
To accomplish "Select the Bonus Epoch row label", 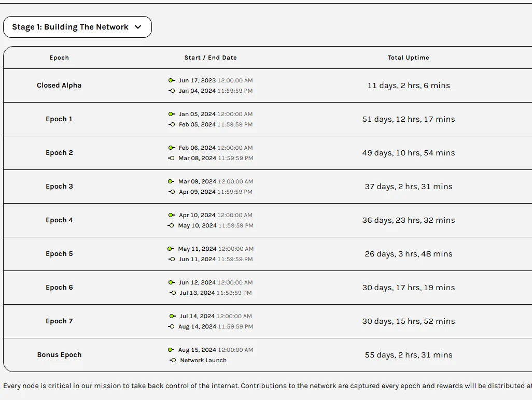I will click(59, 355).
